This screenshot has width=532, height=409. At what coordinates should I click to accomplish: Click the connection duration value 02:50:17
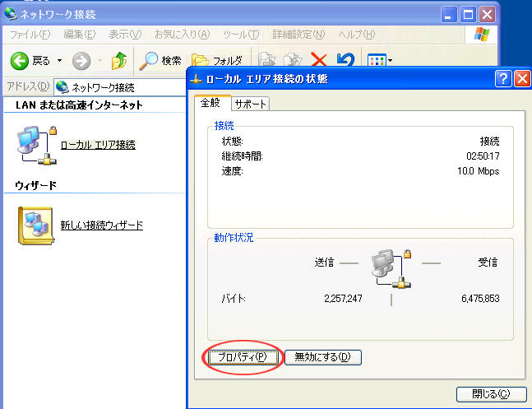pyautogui.click(x=483, y=156)
